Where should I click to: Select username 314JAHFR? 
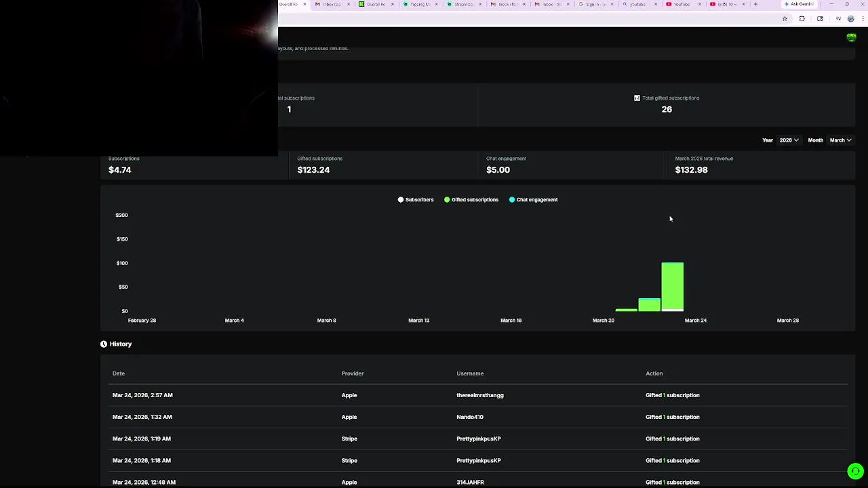(x=470, y=483)
